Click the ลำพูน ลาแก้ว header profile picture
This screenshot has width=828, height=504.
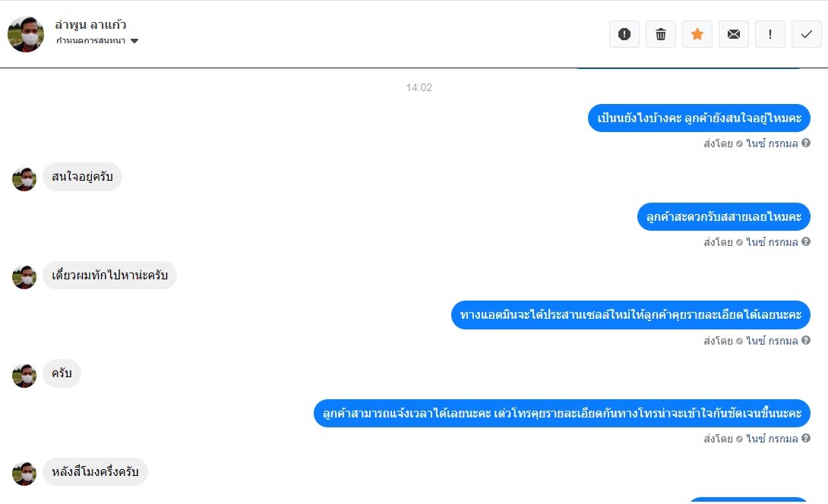[x=25, y=34]
